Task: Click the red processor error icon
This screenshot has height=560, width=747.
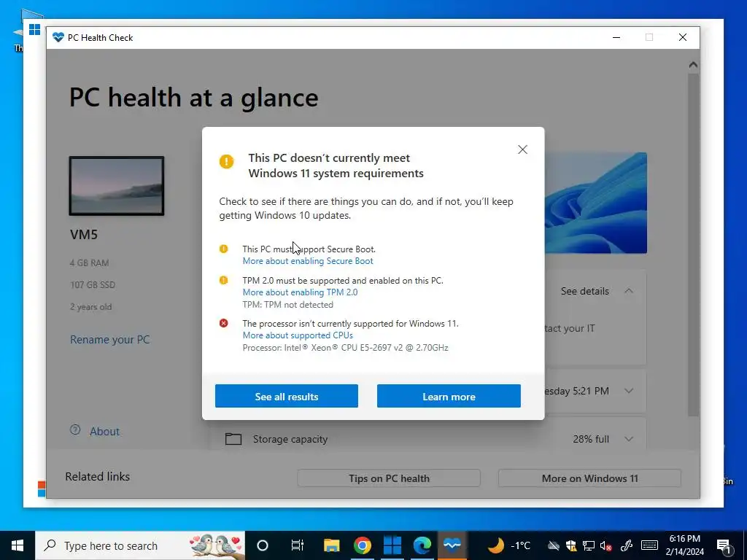Action: click(x=223, y=323)
